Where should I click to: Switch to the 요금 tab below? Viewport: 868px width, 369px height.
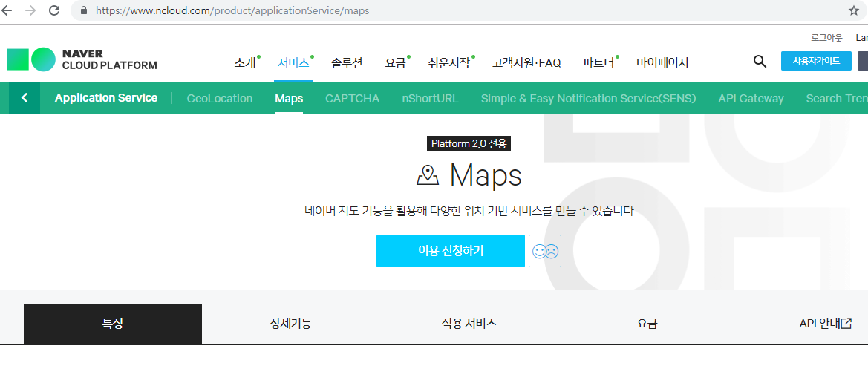[x=647, y=324]
